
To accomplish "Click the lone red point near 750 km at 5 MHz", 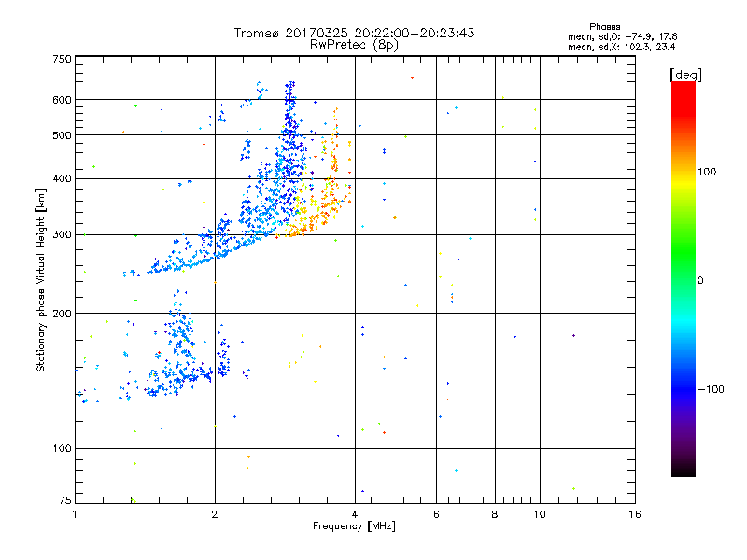I will tap(412, 77).
